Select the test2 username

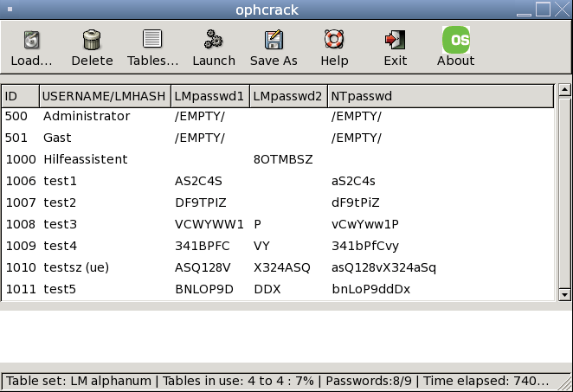60,202
